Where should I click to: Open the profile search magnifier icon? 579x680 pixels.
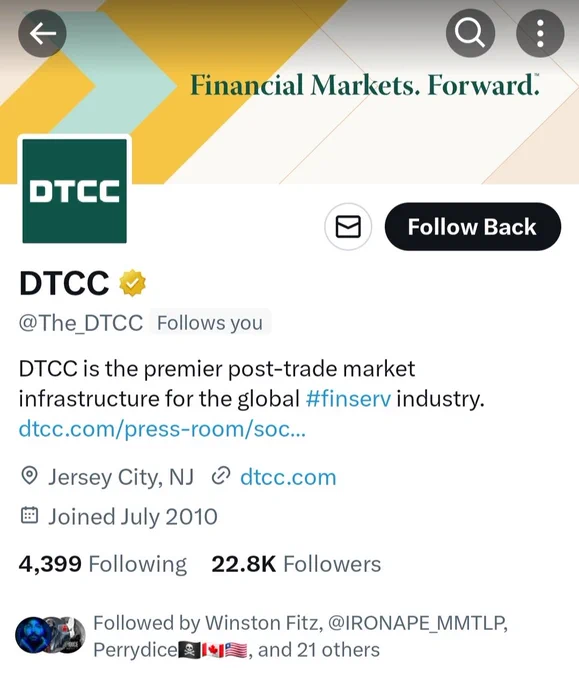[470, 33]
